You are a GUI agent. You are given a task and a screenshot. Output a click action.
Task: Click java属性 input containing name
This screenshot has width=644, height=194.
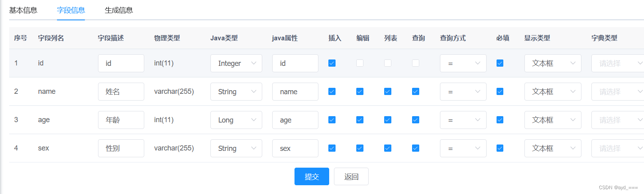[x=295, y=91]
